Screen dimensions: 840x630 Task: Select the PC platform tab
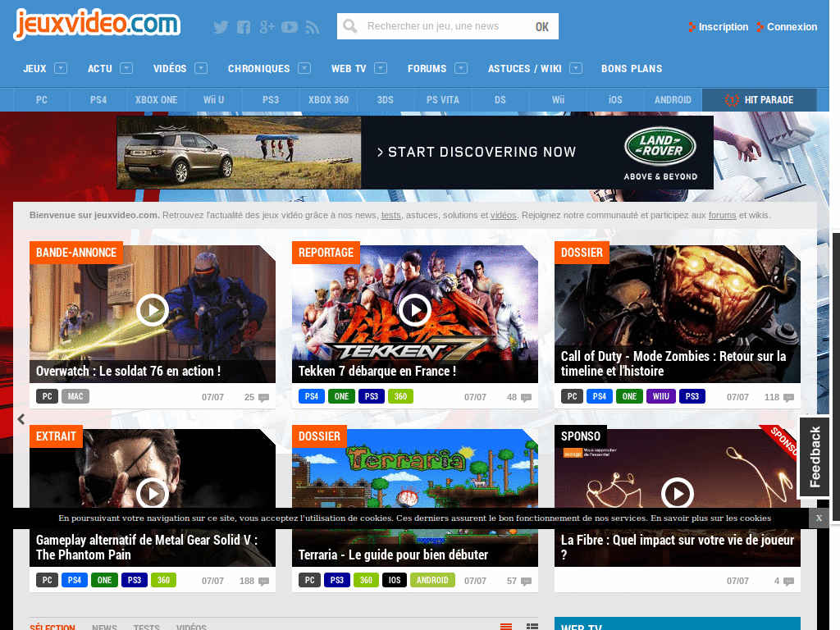pos(42,99)
